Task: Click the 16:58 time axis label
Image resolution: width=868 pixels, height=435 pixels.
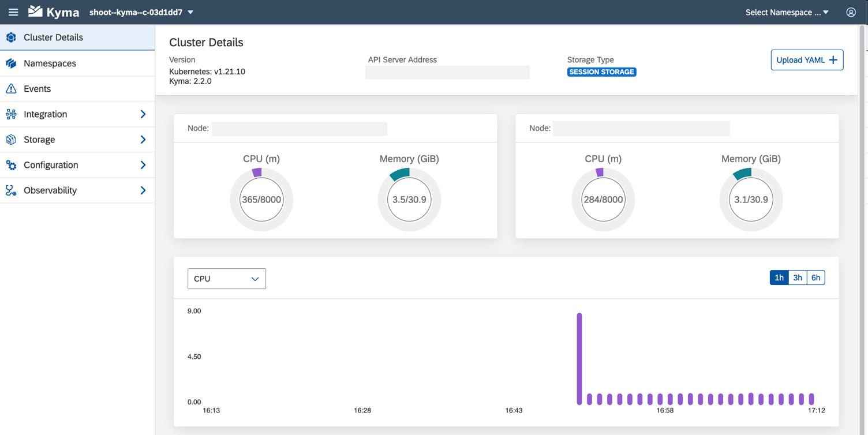Action: click(665, 411)
